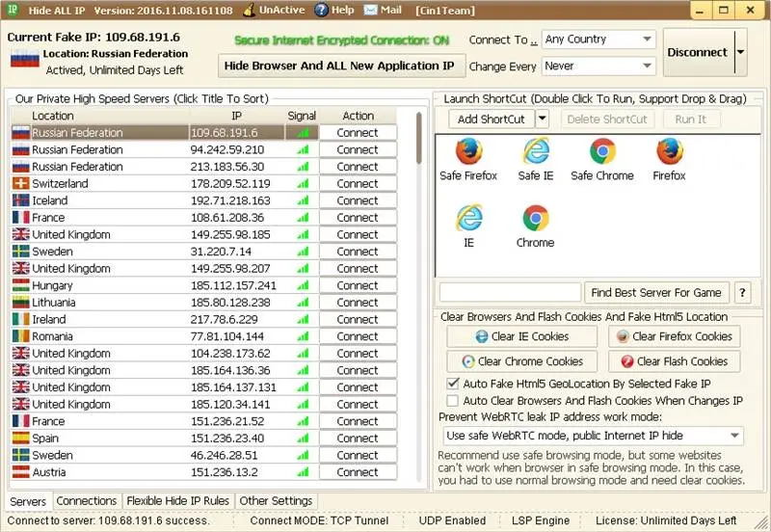Click the Romania flag icon in server list
This screenshot has width=771, height=532.
(20, 335)
